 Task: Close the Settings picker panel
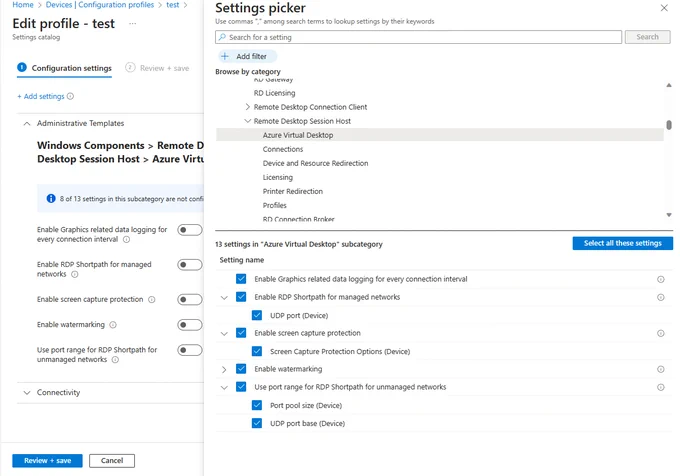pos(664,8)
